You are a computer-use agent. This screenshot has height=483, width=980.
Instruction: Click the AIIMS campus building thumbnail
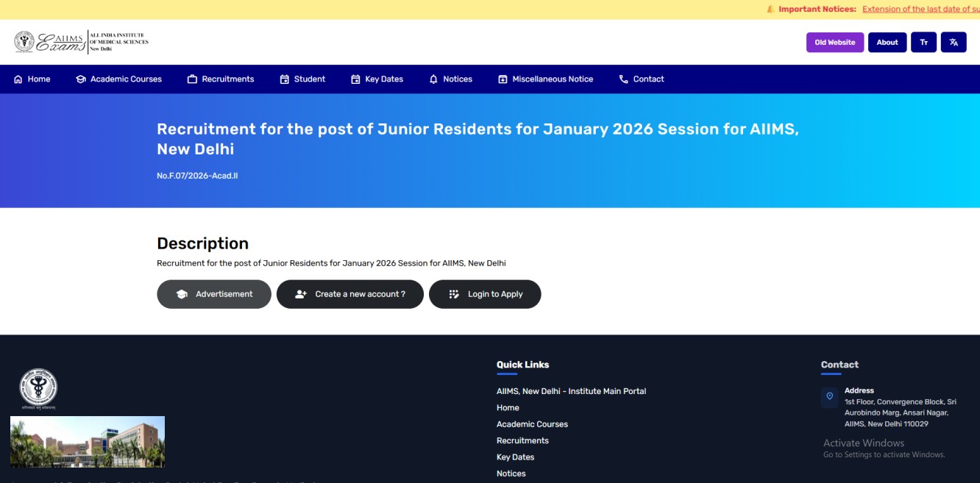(x=87, y=441)
